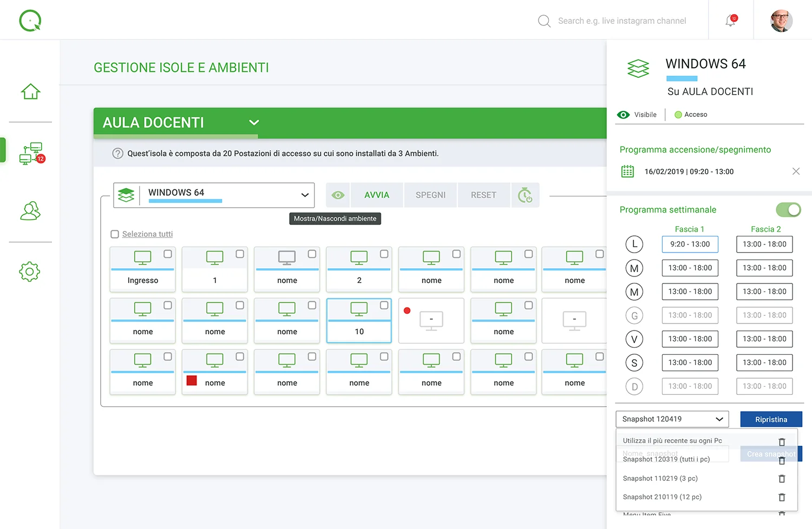This screenshot has height=529, width=812.
Task: Expand the AULA DOCENTI island dropdown
Action: pyautogui.click(x=254, y=122)
